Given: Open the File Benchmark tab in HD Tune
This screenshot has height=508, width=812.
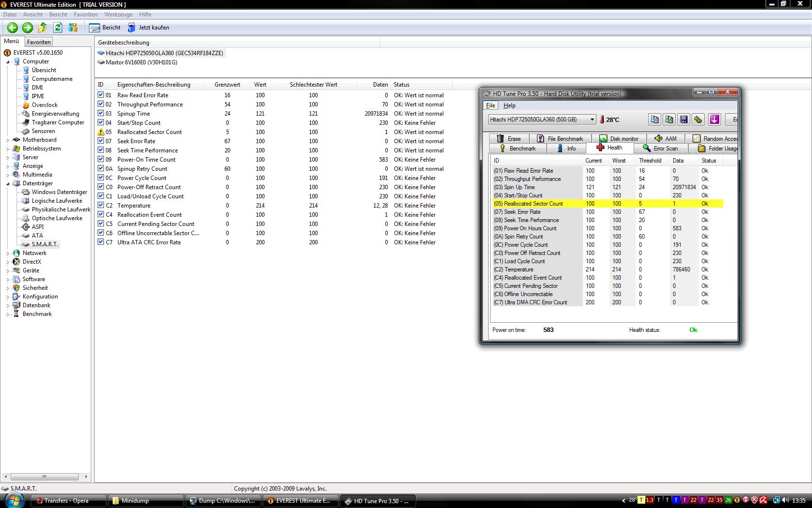Looking at the screenshot, I should (x=560, y=139).
